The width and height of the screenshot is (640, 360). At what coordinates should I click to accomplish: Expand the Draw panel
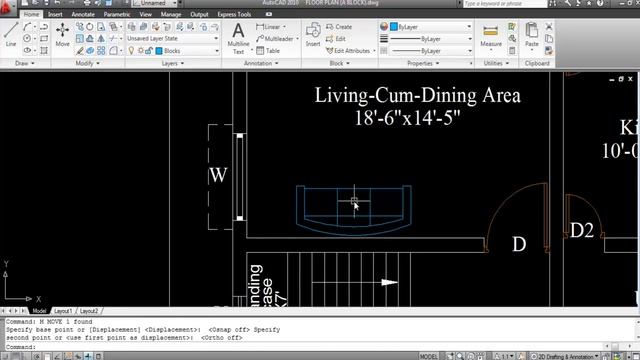point(25,63)
